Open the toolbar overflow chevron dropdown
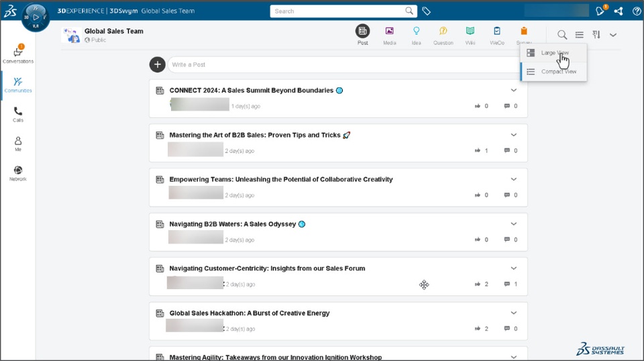The height and width of the screenshot is (361, 644). (x=613, y=35)
